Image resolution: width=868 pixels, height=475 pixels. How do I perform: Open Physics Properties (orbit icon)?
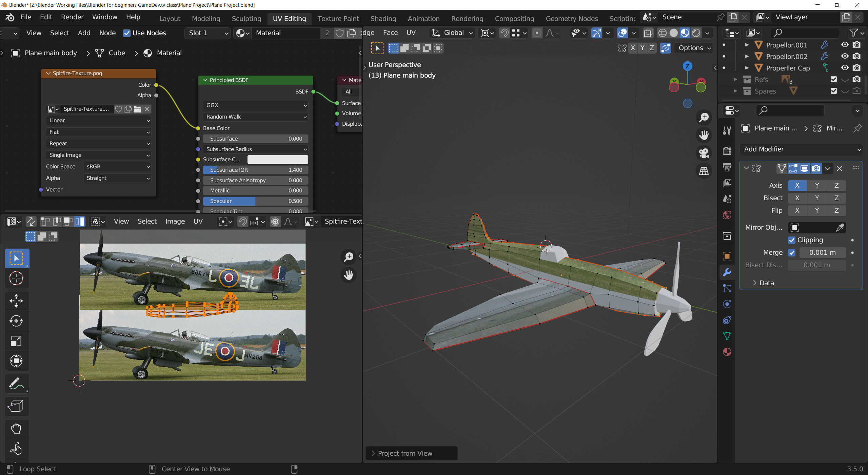click(x=727, y=304)
